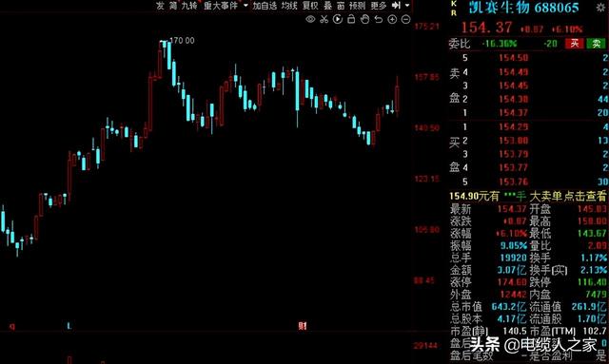Screen dimensions: 609x364
Task: Click the 总手 value 19920
Action: coord(514,258)
